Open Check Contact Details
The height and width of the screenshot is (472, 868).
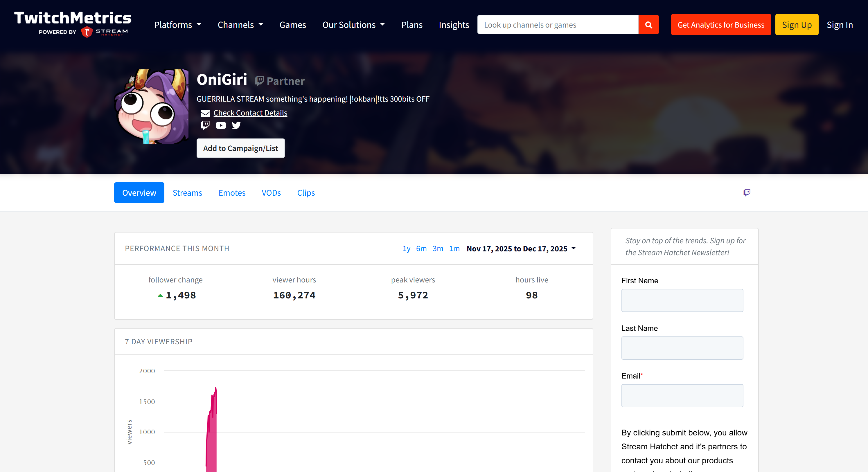250,113
